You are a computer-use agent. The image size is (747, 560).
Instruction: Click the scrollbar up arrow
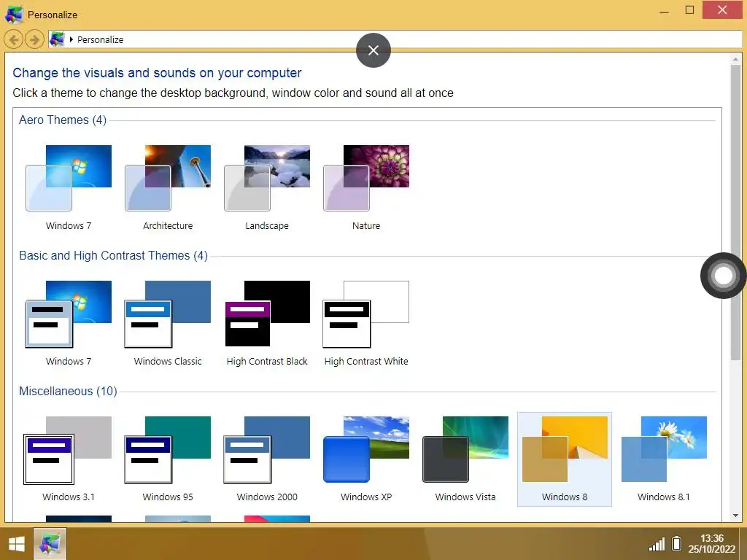(735, 59)
